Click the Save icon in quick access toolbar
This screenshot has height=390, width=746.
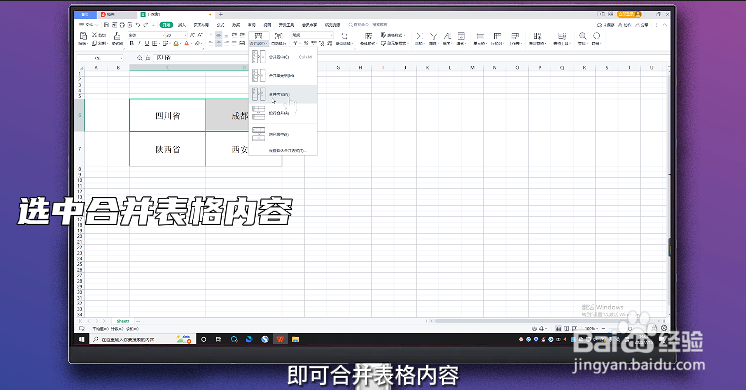pos(106,25)
